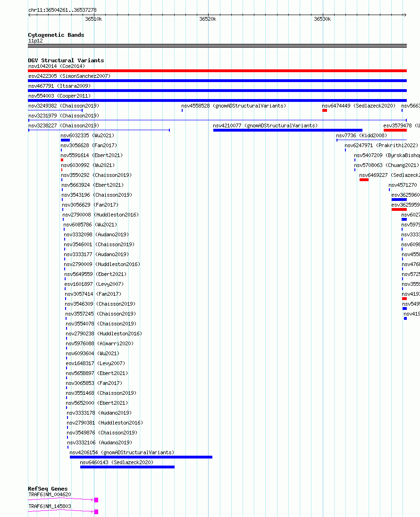Open nsv3333178 (Audano2019) label
This screenshot has width=420, height=517.
point(99,412)
